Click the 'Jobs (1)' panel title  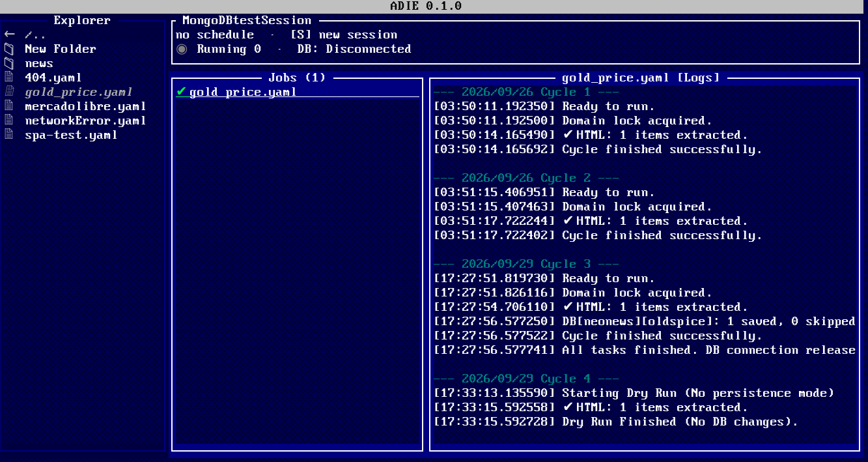click(297, 78)
